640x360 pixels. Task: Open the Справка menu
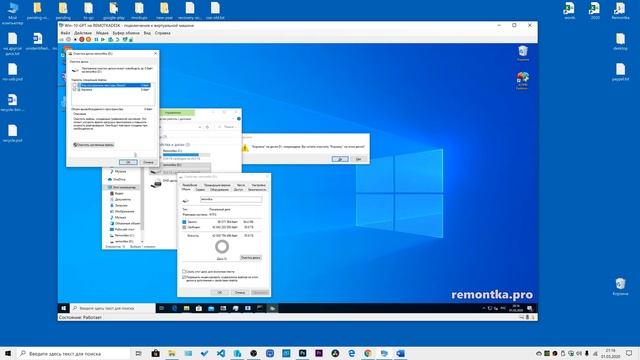162,33
